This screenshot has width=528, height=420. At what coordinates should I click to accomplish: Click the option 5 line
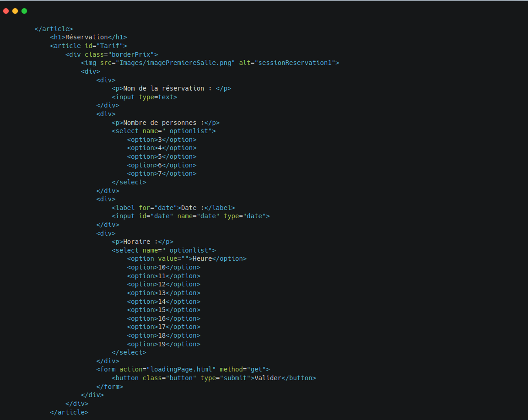[x=162, y=157]
